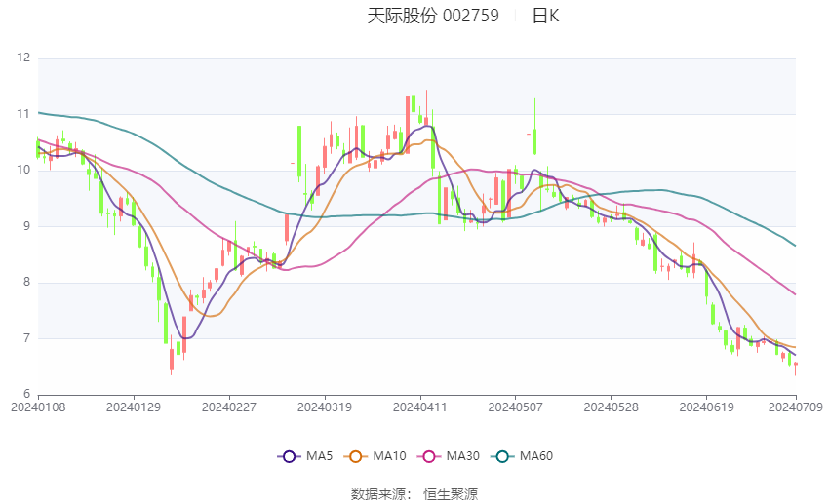The image size is (829, 504).
Task: Click the 日K label in the title
Action: click(545, 16)
